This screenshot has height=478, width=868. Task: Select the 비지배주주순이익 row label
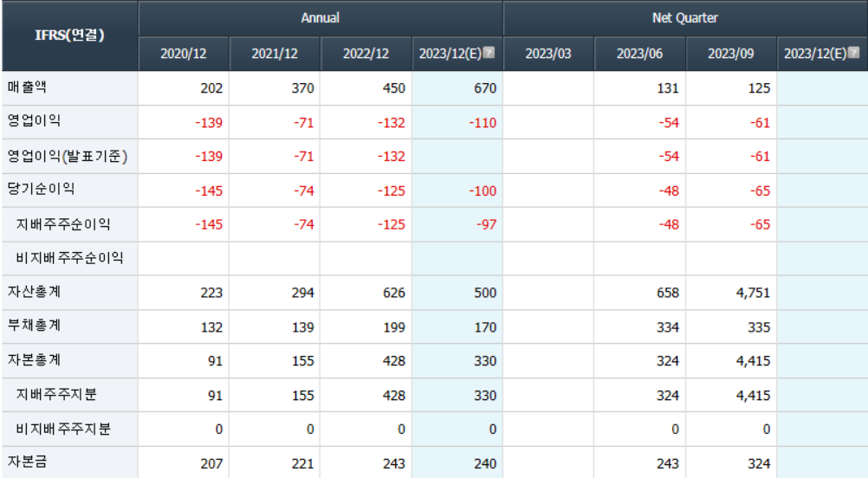click(70, 258)
